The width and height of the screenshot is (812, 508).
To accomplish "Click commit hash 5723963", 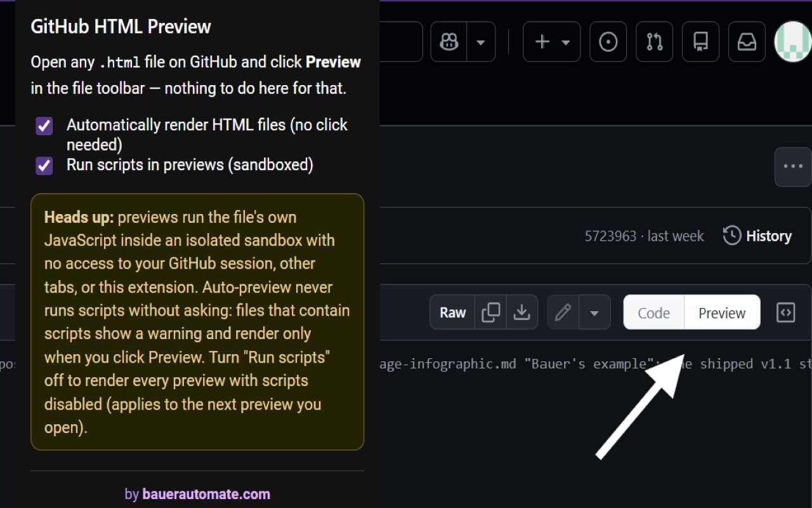I will (610, 236).
